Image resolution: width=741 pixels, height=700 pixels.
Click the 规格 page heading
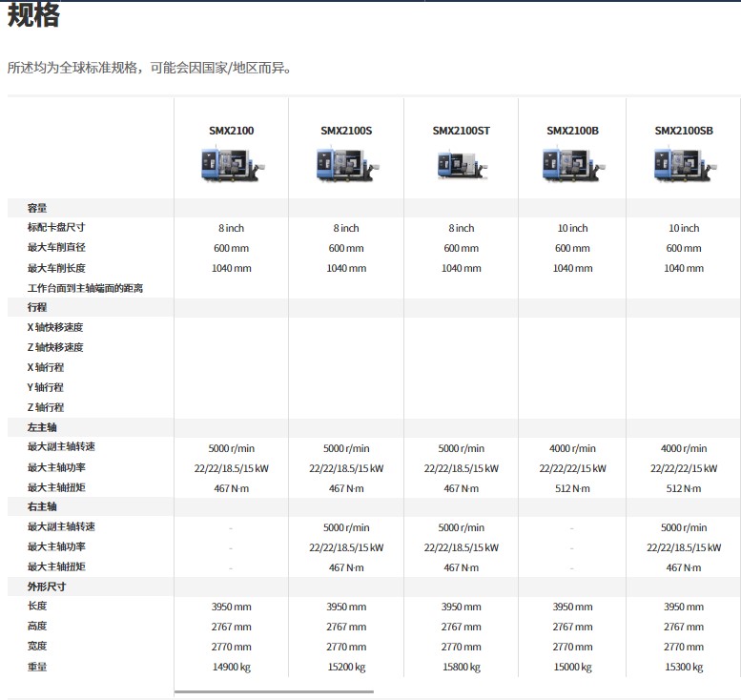click(x=33, y=14)
